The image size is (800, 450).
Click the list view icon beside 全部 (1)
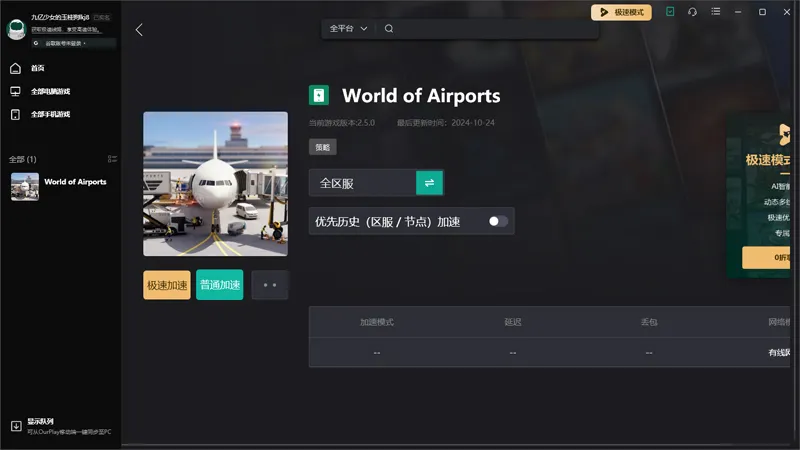tap(112, 159)
